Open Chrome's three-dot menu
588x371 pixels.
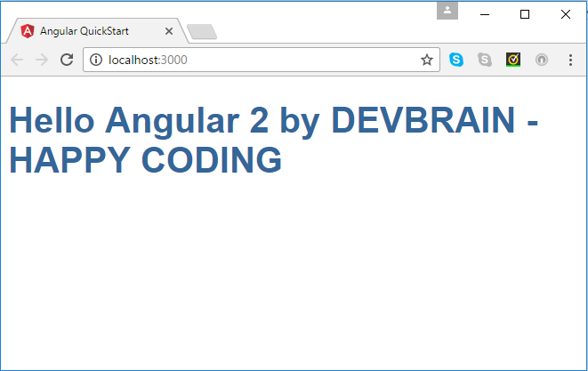(570, 60)
